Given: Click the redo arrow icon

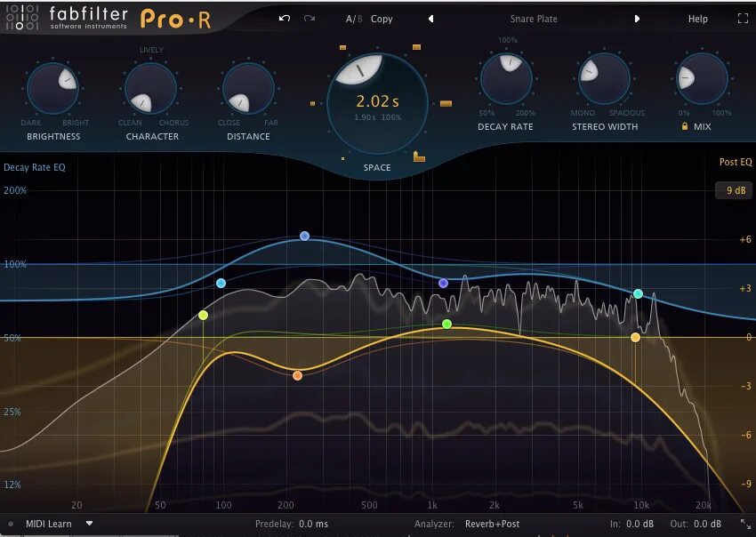Looking at the screenshot, I should [310, 19].
